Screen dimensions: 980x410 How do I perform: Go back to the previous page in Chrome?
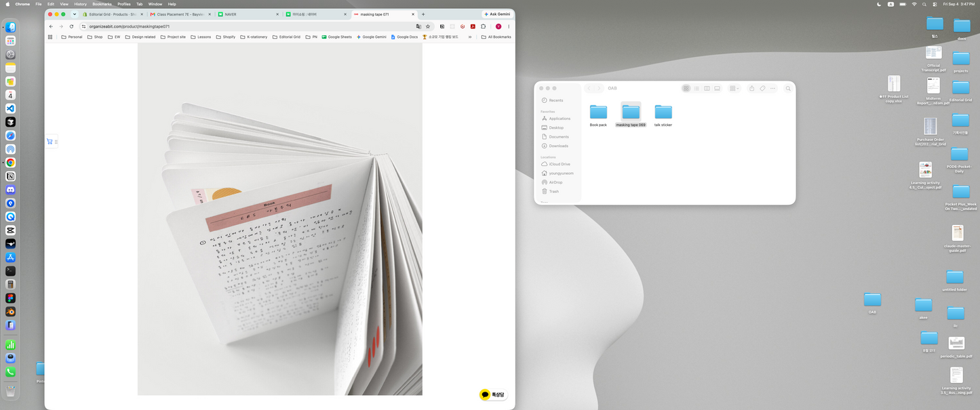coord(51,26)
